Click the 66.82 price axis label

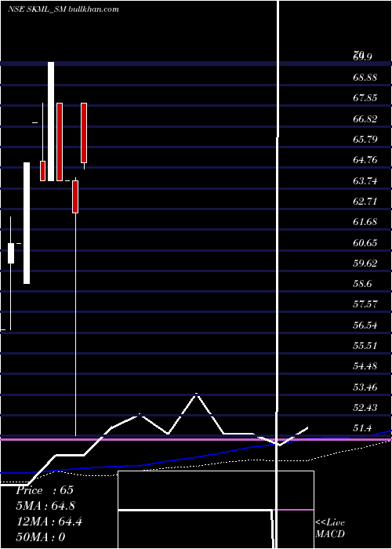tap(365, 118)
